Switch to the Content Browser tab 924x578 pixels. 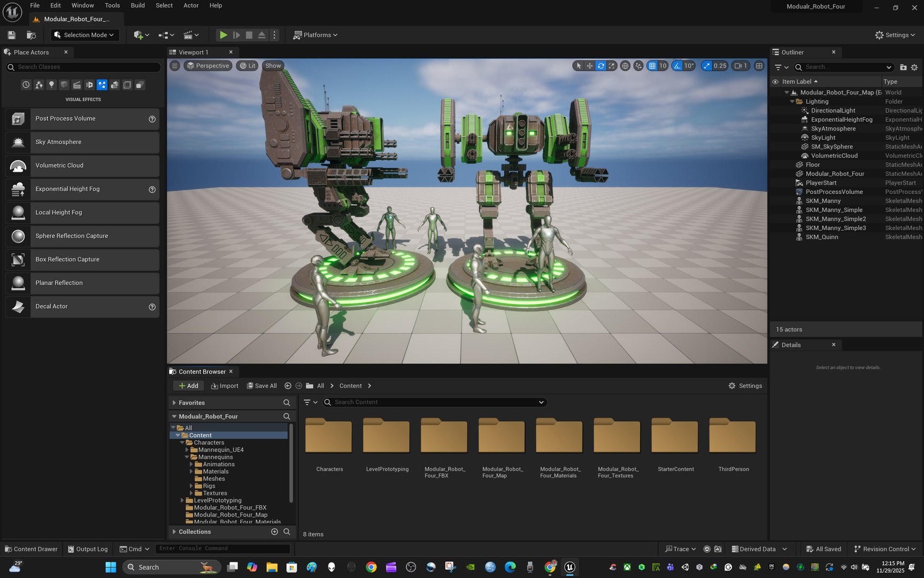[x=202, y=372]
